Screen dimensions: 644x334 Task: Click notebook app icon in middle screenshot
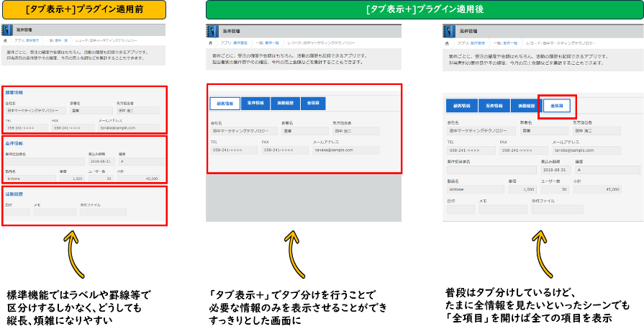tap(212, 31)
